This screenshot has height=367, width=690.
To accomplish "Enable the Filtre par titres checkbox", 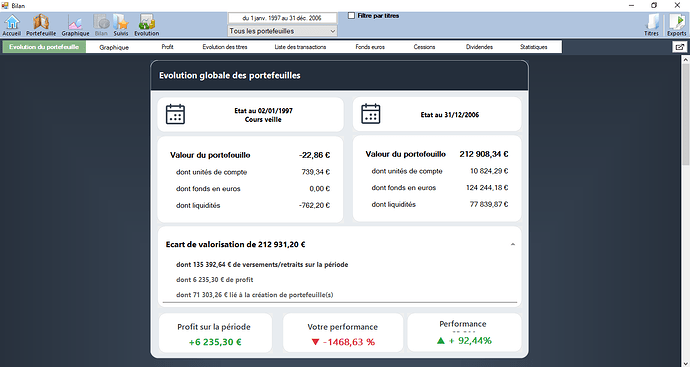I will coord(351,15).
